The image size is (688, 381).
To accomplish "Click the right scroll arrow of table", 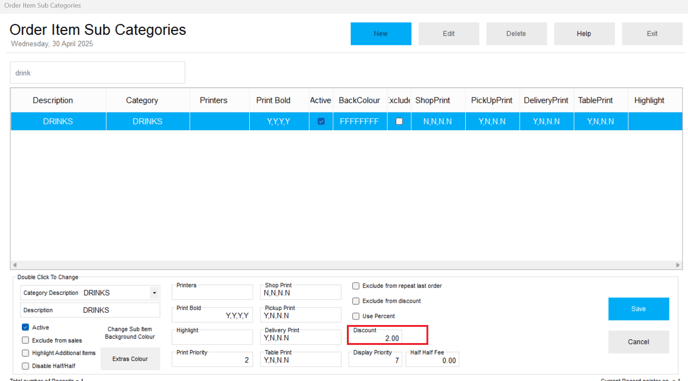I will click(x=678, y=265).
